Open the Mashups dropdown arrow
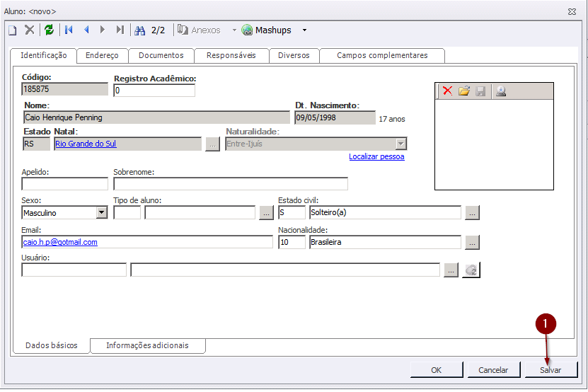Viewport: 588px width, 392px height. click(304, 30)
